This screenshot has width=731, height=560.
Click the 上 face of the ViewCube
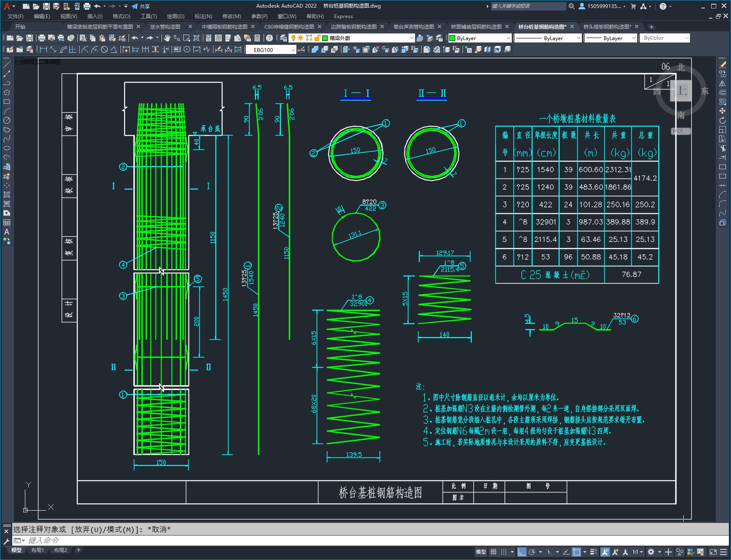[681, 90]
